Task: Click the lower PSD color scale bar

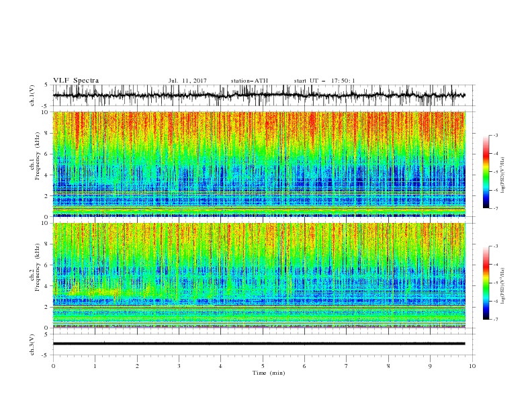Action: (x=486, y=283)
